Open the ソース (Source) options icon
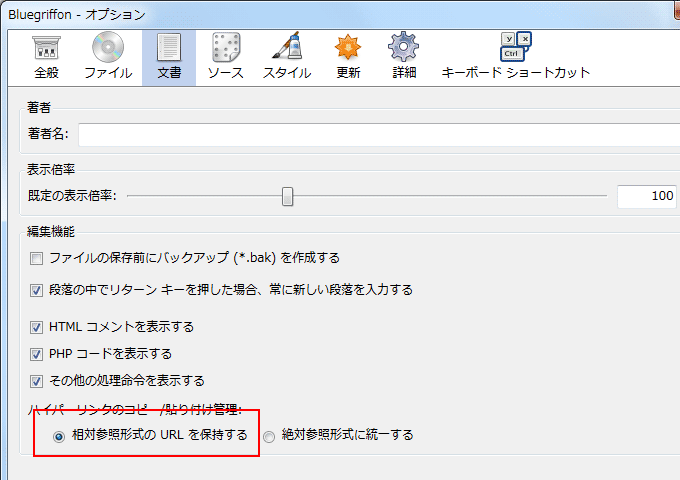Image resolution: width=680 pixels, height=480 pixels. click(226, 47)
